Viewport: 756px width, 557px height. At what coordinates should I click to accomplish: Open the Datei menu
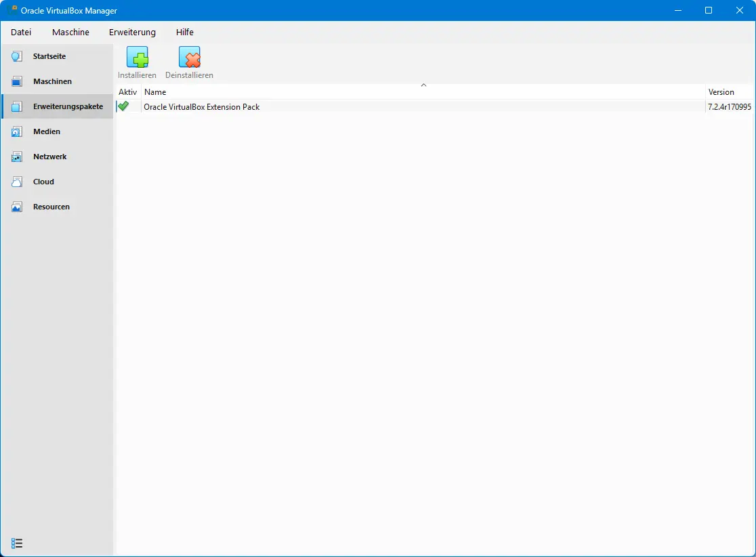21,32
